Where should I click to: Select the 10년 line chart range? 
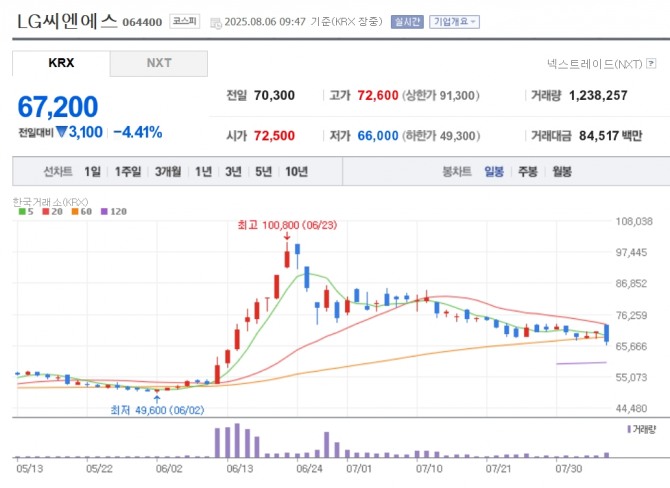coord(296,171)
